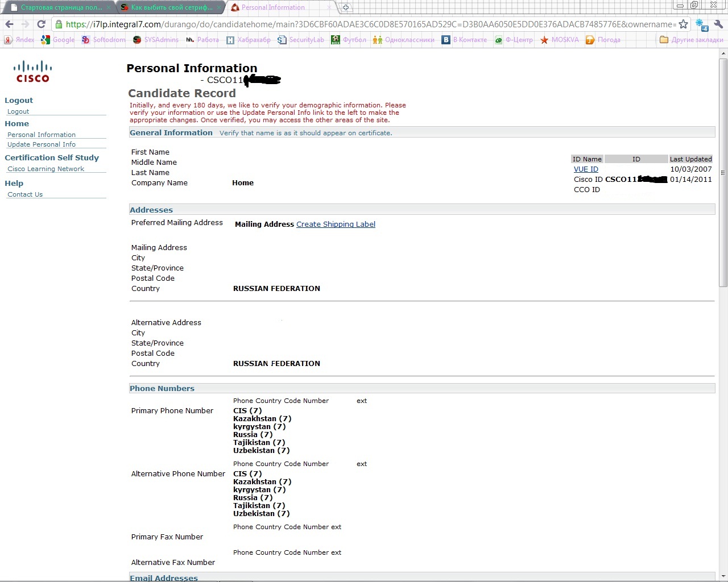The height and width of the screenshot is (582, 728).
Task: Click the ID Name column header
Action: coord(587,159)
